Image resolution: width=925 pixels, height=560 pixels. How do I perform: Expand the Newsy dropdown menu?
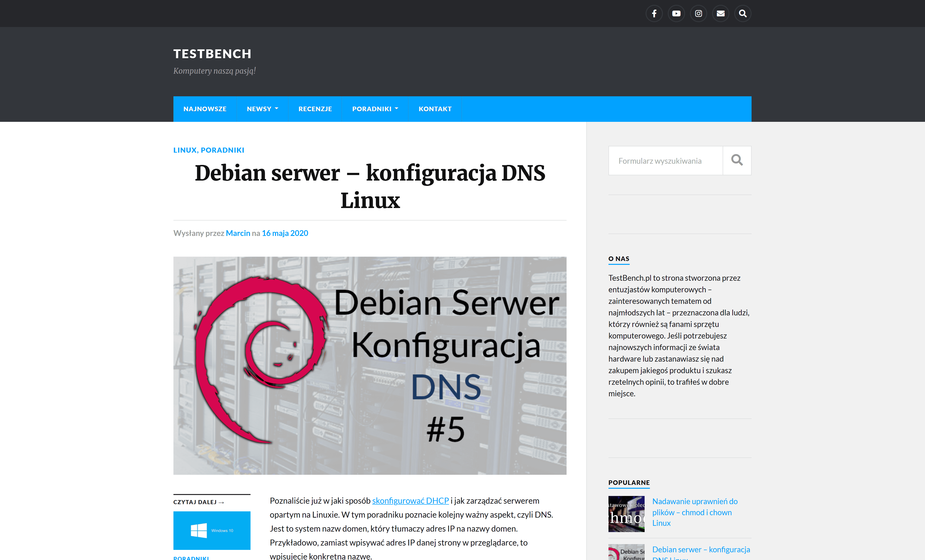(262, 109)
